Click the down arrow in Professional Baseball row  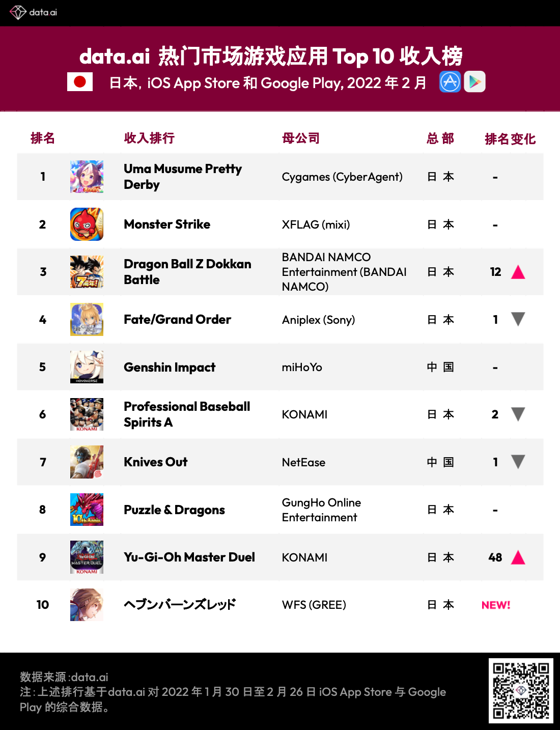coord(518,414)
